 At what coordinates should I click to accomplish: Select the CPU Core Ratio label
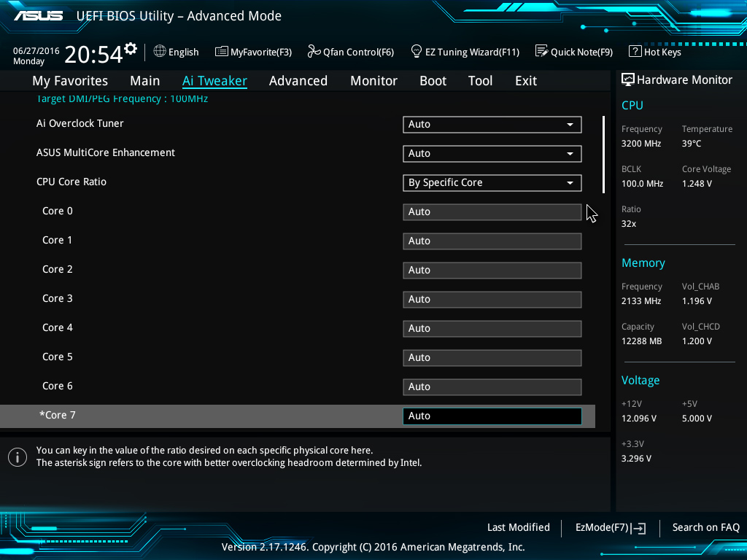pos(71,182)
